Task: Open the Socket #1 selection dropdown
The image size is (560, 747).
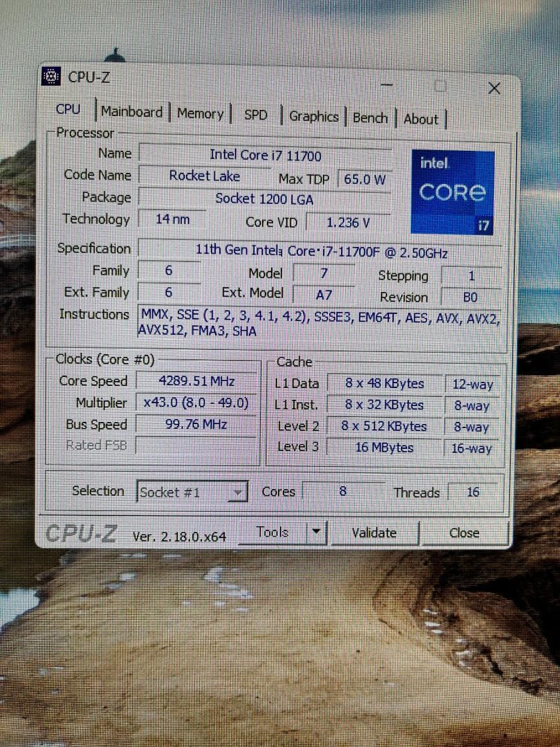Action: [192, 492]
